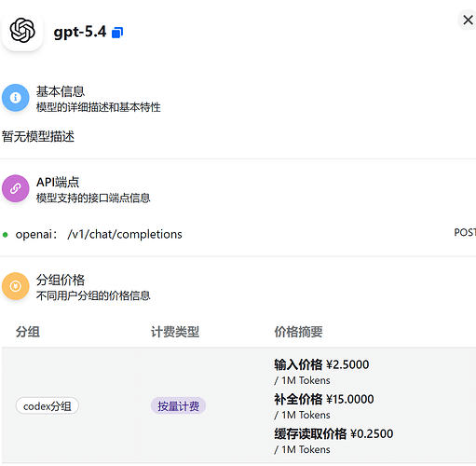This screenshot has width=476, height=466.
Task: Copy the gpt-5.4 model name
Action: [117, 33]
